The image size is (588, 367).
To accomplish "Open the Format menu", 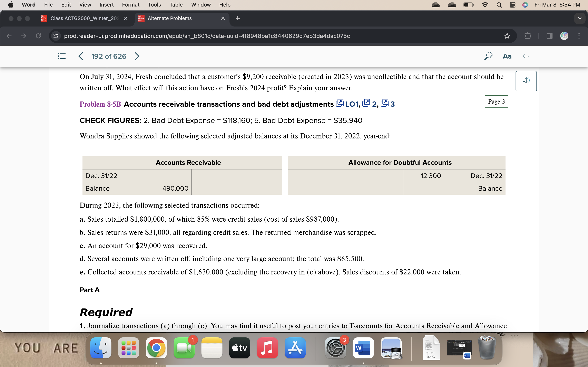I will [x=131, y=4].
